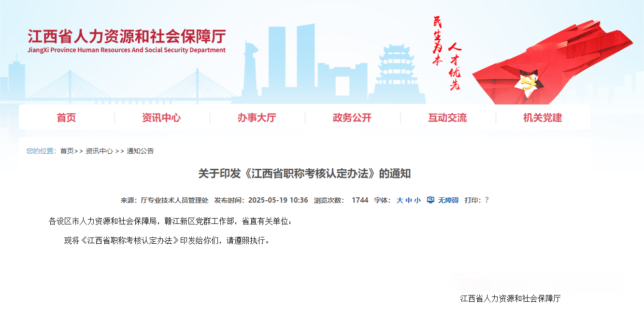
Task: Set font size to 大
Action: coord(400,200)
